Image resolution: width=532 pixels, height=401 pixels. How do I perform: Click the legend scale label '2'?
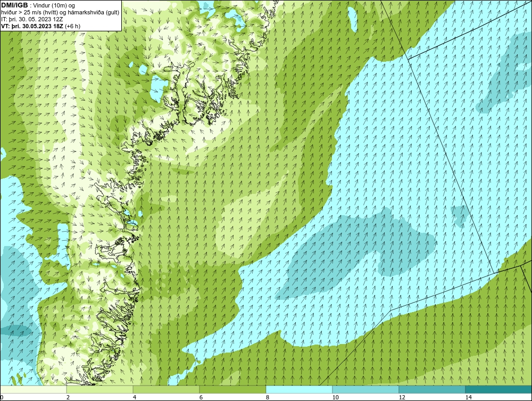point(68,397)
